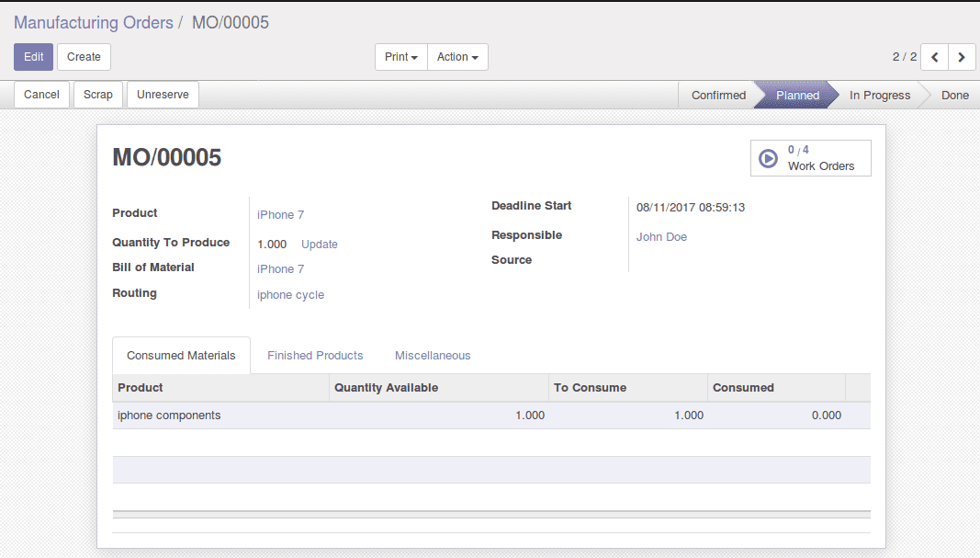Image resolution: width=980 pixels, height=558 pixels.
Task: Open the Action dropdown
Action: (457, 57)
